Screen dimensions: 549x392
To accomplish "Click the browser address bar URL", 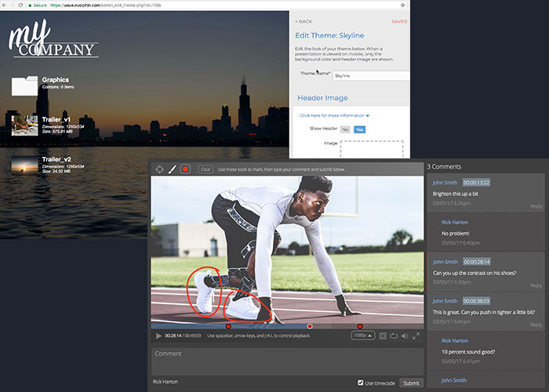I will 105,5.
